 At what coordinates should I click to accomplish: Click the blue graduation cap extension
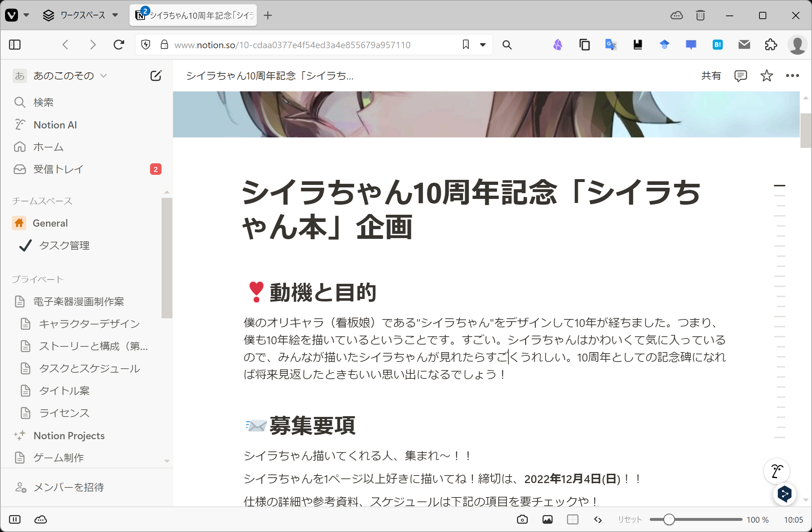tap(664, 45)
